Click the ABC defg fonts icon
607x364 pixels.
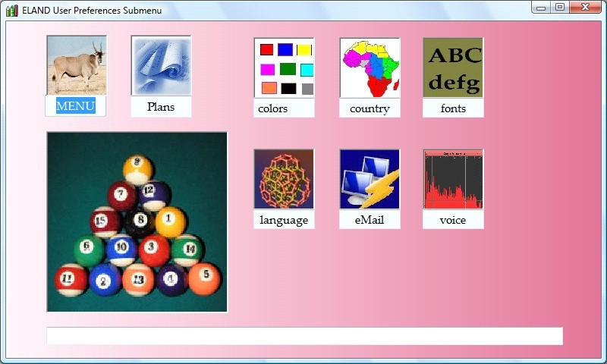pos(453,67)
